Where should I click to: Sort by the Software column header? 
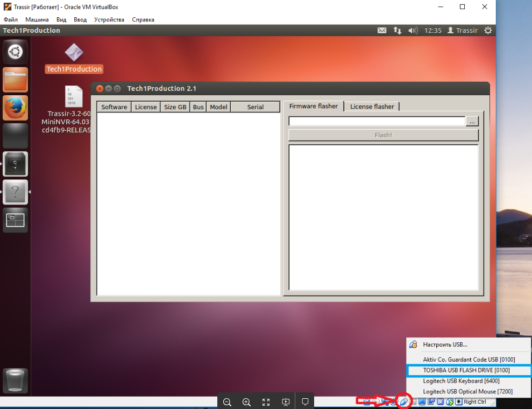[114, 107]
